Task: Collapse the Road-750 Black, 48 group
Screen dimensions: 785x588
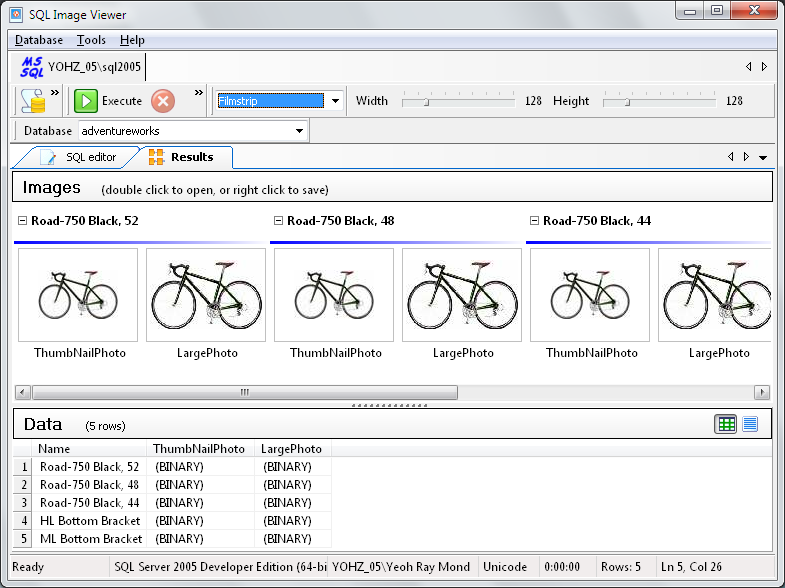Action: tap(278, 221)
